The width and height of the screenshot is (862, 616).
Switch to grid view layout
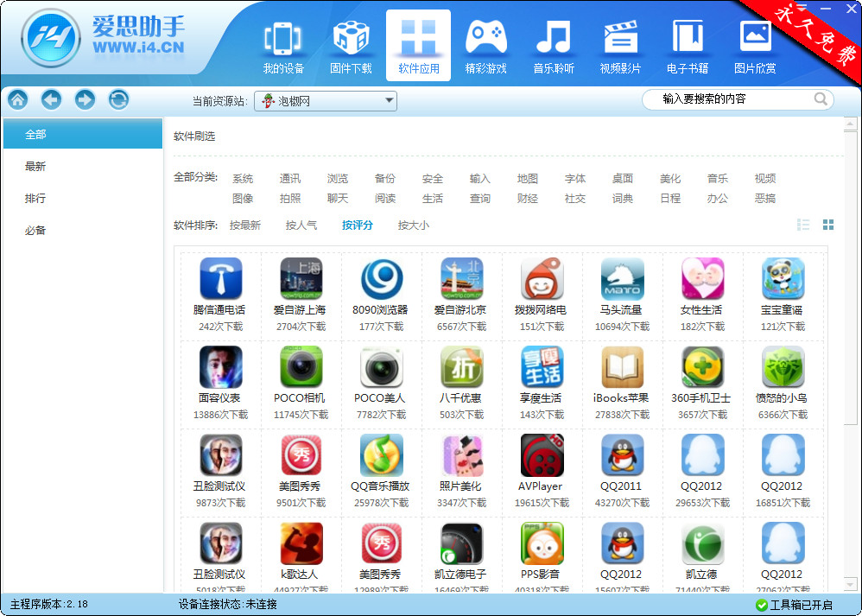[x=828, y=225]
